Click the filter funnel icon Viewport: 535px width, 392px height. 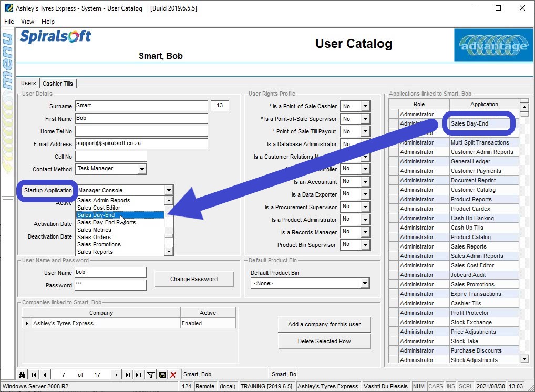[x=150, y=375]
